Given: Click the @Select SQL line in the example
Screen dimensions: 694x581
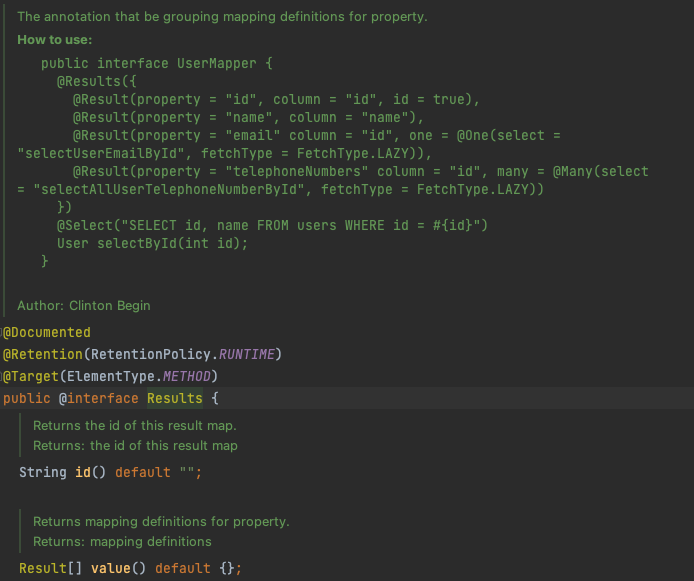Looking at the screenshot, I should coord(272,225).
